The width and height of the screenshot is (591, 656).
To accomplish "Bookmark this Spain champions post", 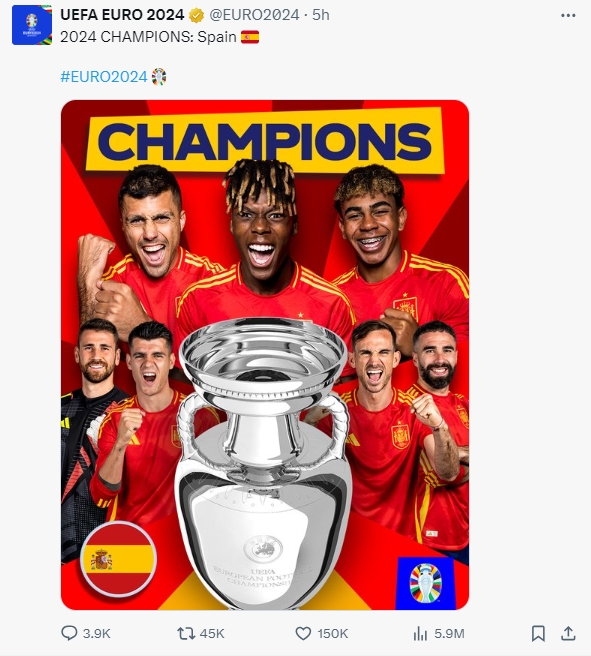I will [538, 633].
